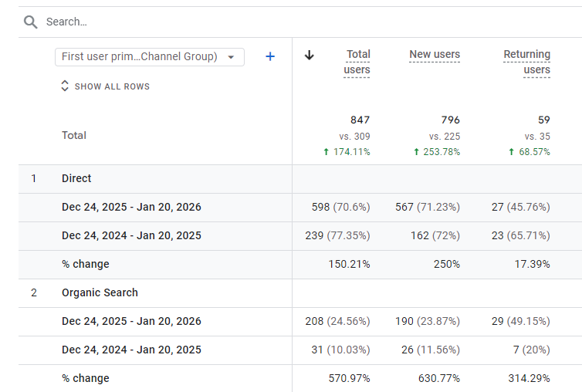
Task: Click the Organic Search 570.97% change value
Action: tap(349, 378)
